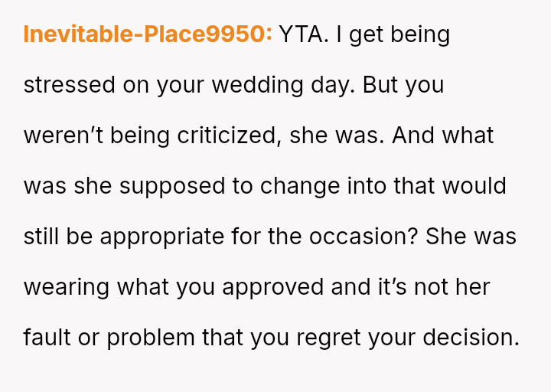
Task: Click the word "But" after "wedding day."
Action: tap(380, 85)
